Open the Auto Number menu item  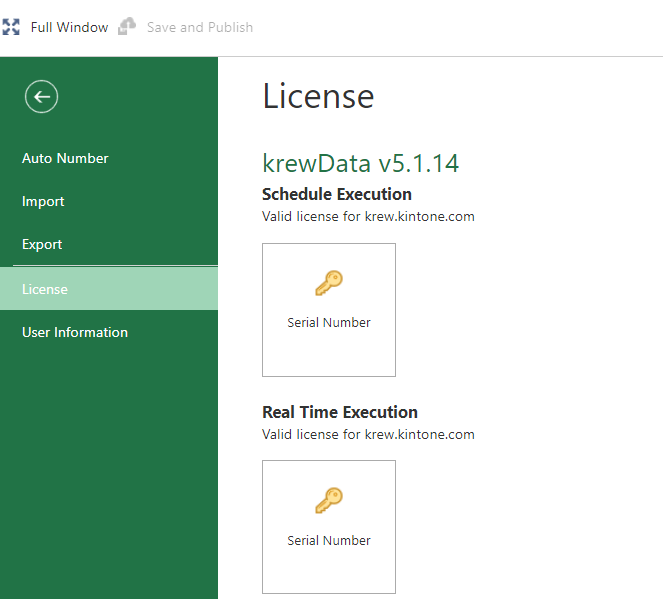[109, 158]
